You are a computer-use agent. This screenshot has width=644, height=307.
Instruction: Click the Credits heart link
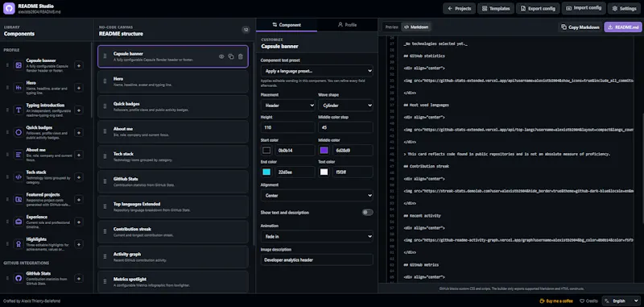tap(588, 301)
